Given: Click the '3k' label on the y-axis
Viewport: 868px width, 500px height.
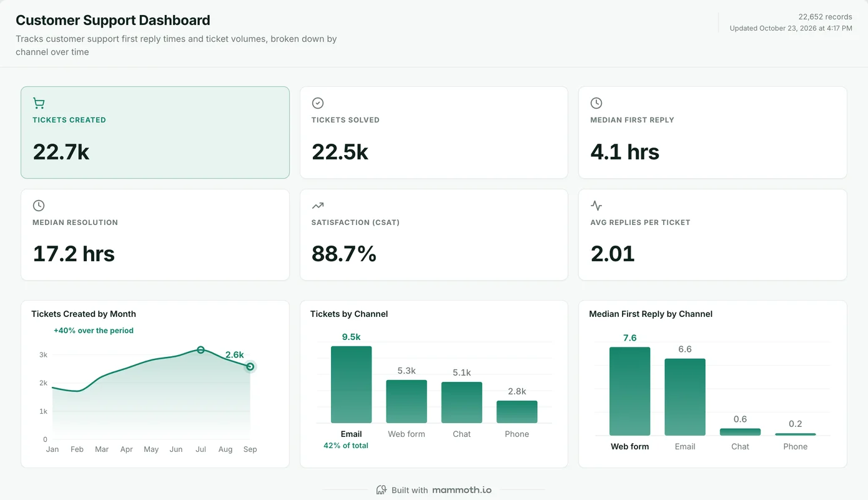Looking at the screenshot, I should click(43, 354).
